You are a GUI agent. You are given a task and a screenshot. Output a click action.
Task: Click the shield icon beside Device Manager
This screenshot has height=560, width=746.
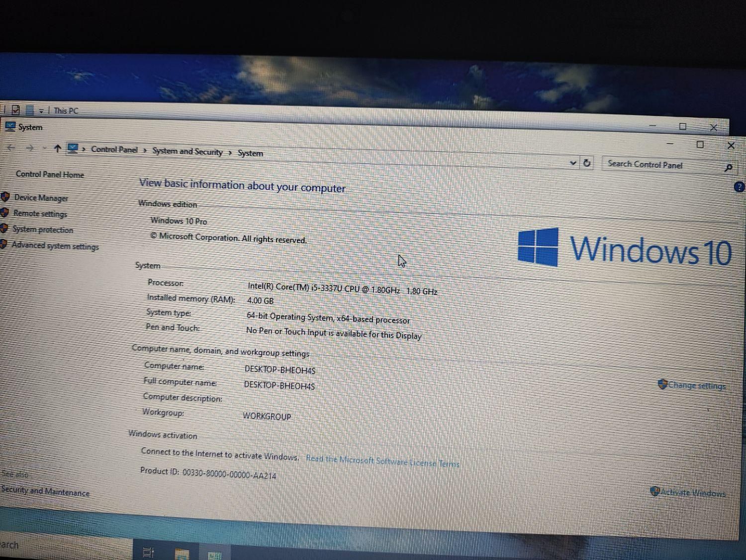[x=5, y=196]
